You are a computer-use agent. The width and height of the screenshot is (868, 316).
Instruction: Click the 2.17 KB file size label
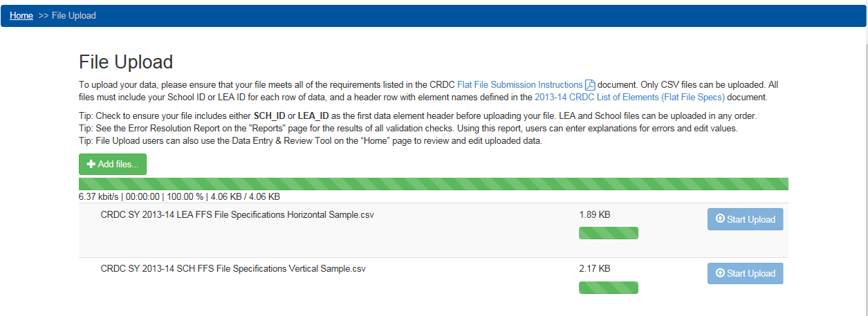pyautogui.click(x=594, y=268)
